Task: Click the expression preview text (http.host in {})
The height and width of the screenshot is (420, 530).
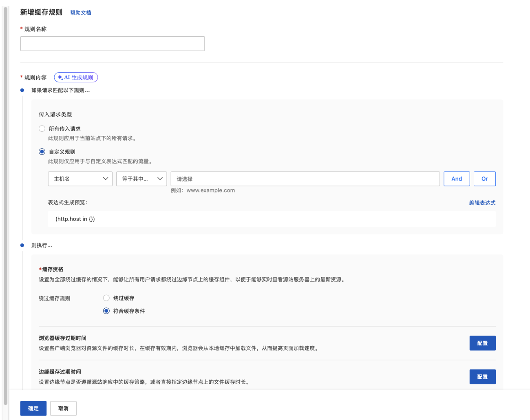Action: coord(75,219)
